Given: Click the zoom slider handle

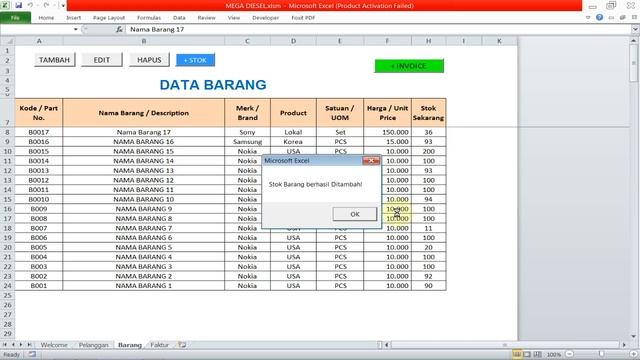Looking at the screenshot, I should click(602, 354).
